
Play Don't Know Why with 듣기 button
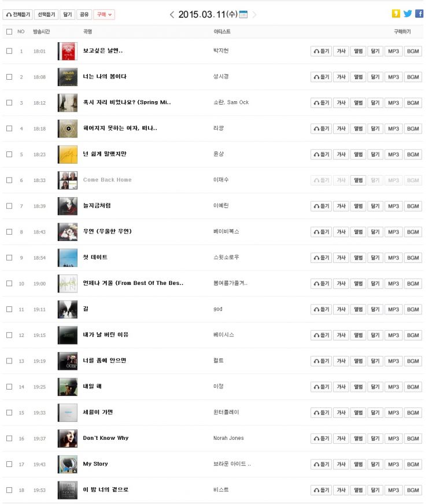coord(321,439)
